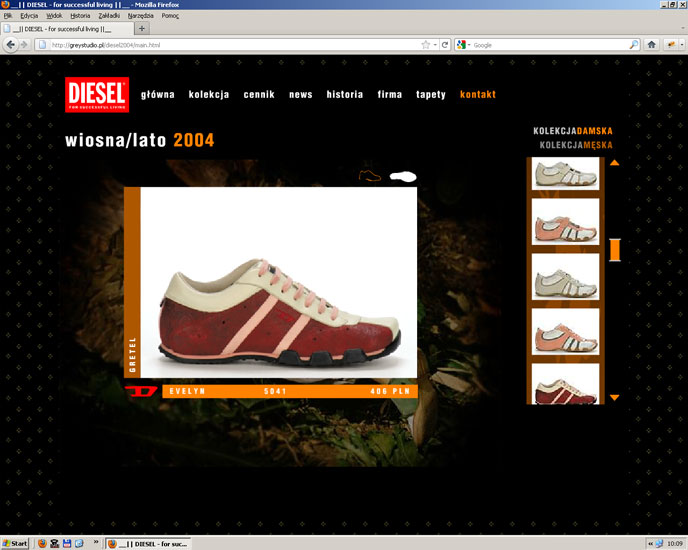Select the fourth salmon shoe thumbnail
688x550 pixels.
(565, 331)
